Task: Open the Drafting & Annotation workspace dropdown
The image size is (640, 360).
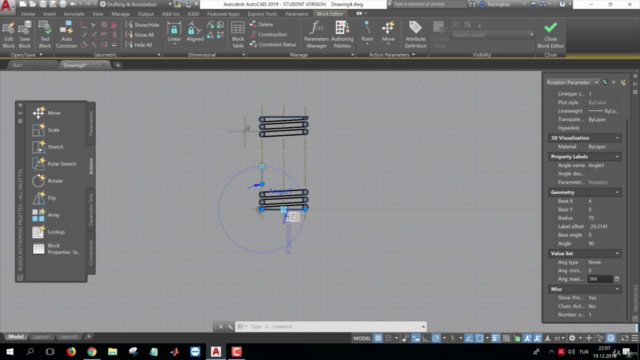Action: click(136, 4)
